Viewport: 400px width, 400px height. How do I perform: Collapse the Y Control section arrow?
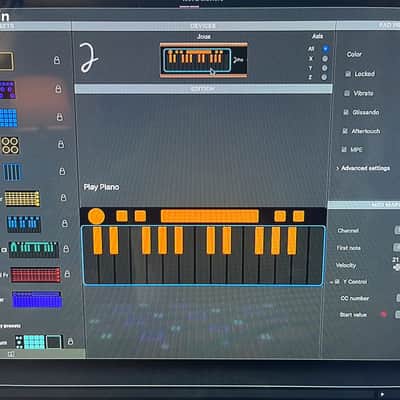[x=331, y=282]
